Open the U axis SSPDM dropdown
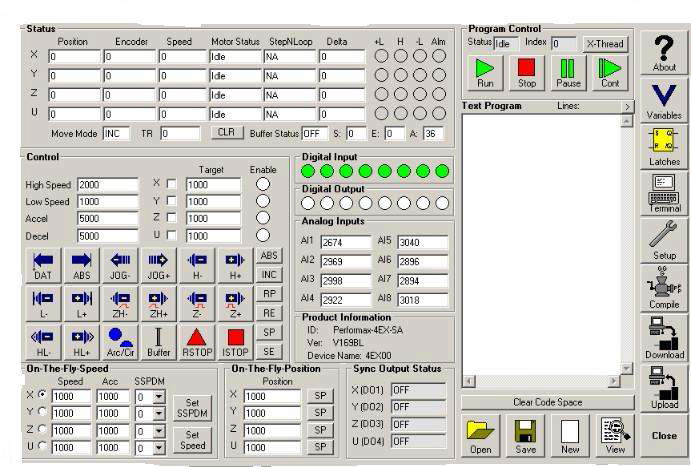The height and width of the screenshot is (467, 691). click(159, 448)
